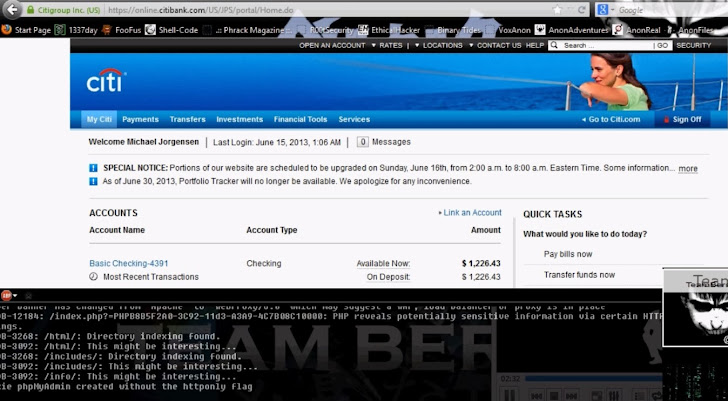
Task: Click the green padlock security icon
Action: click(x=30, y=10)
